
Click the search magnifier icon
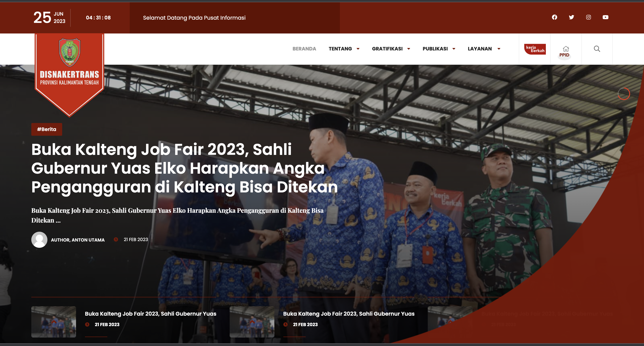[x=597, y=49]
